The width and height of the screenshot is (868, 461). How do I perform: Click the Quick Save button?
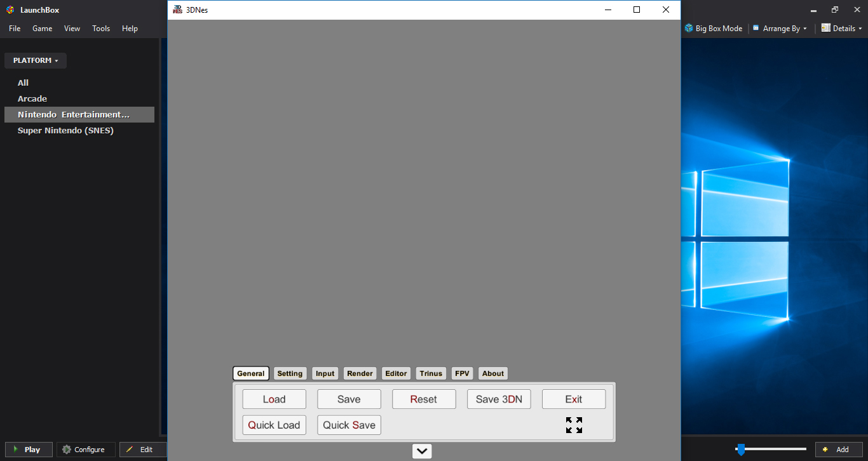(x=349, y=425)
